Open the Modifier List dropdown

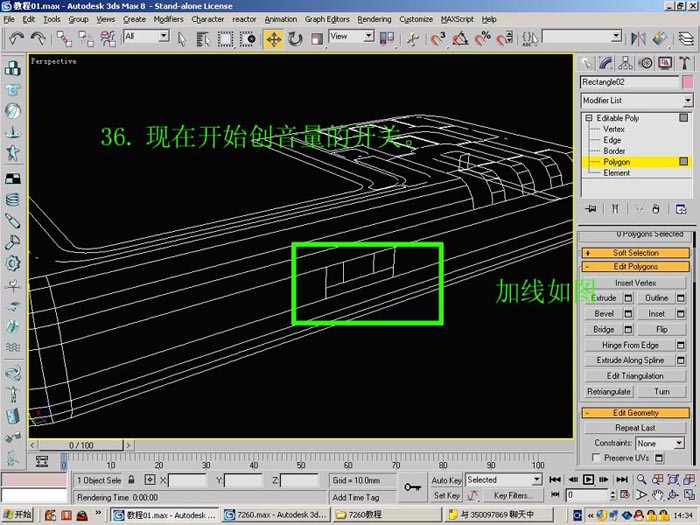click(x=637, y=100)
